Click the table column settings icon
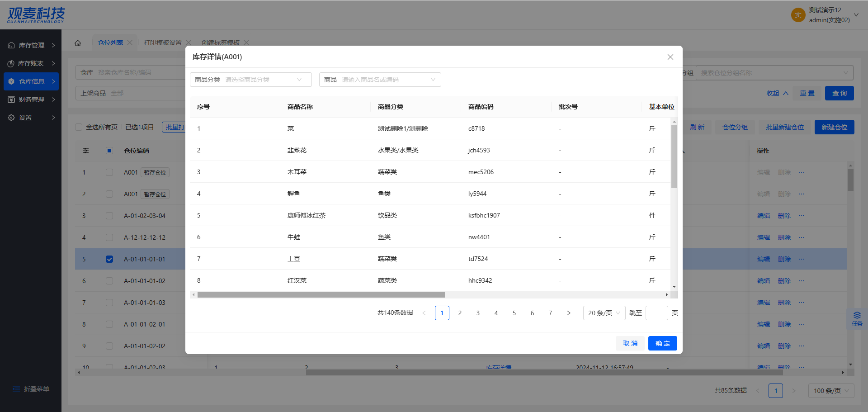868x412 pixels. pos(86,151)
